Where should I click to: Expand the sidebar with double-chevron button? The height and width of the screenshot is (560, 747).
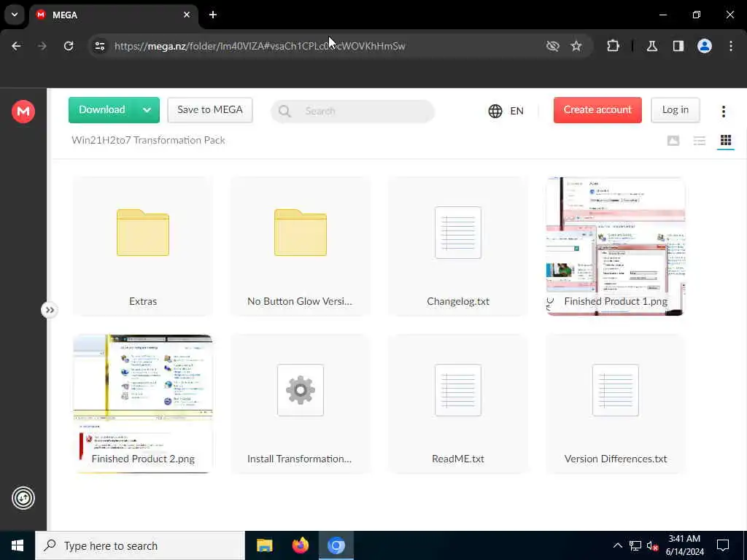pyautogui.click(x=49, y=310)
